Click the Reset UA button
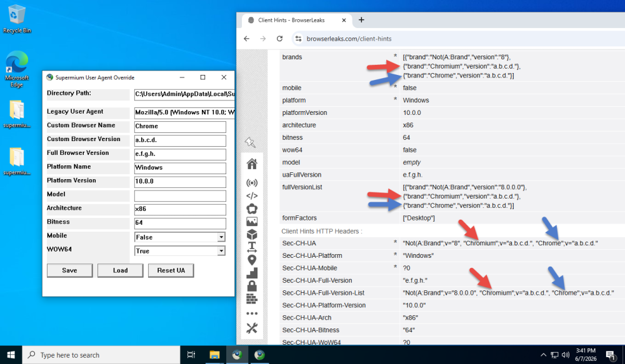The image size is (625, 364). point(171,270)
